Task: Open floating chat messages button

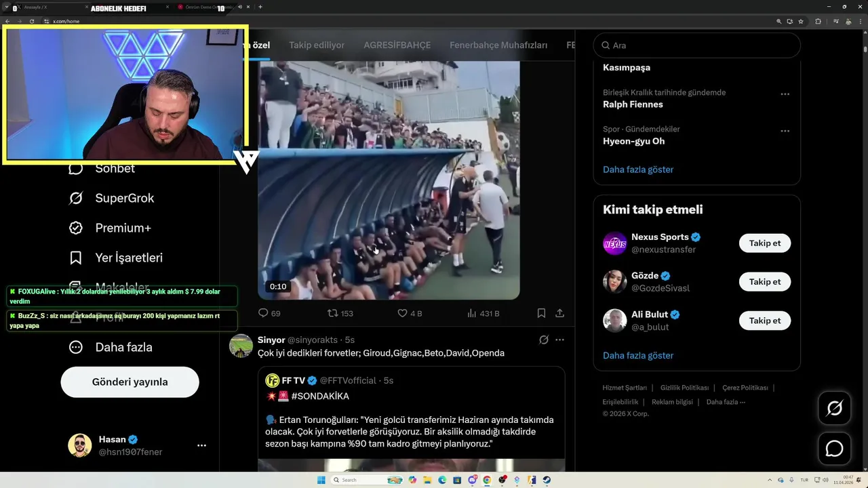Action: [x=834, y=449]
